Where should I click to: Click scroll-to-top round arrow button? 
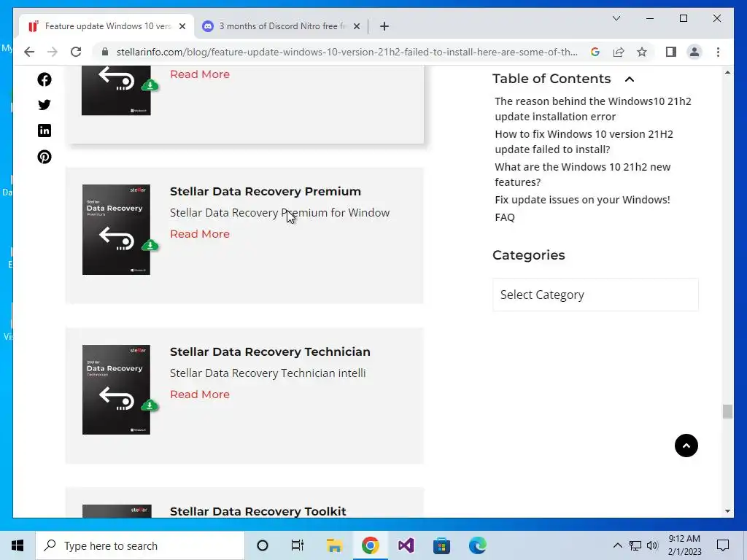[x=686, y=446]
